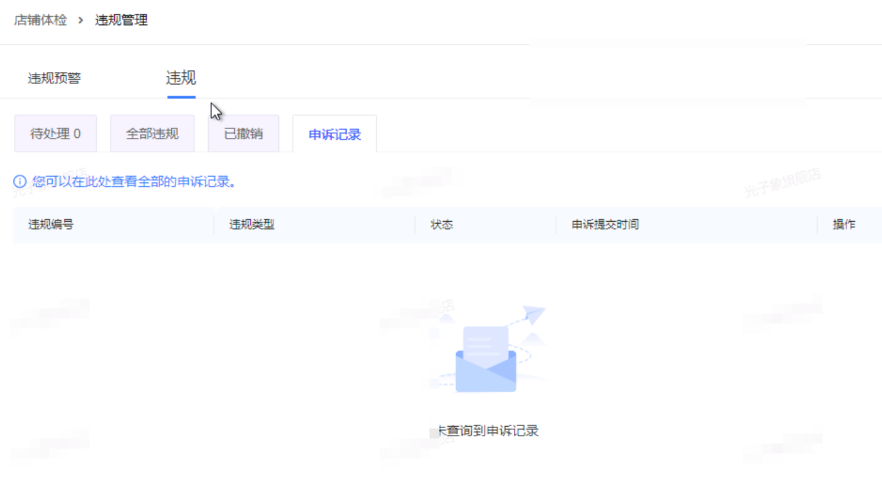Viewport: 882px width, 493px height.
Task: Click the 违规编号 column header
Action: coord(51,225)
